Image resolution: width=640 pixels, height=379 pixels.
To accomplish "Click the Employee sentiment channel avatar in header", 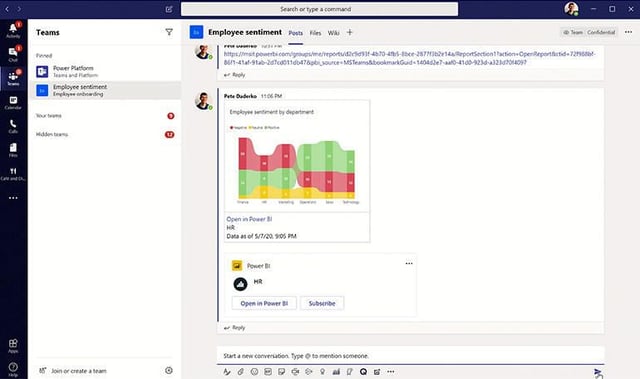I will [x=196, y=32].
